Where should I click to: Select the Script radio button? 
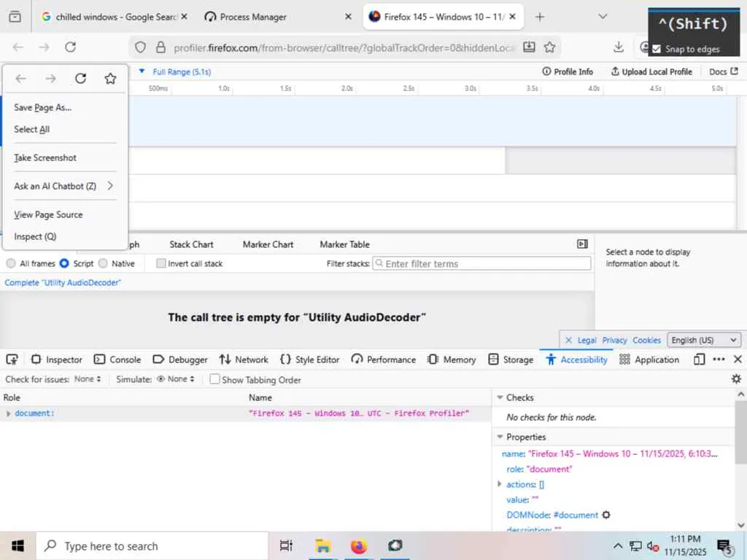click(x=64, y=263)
